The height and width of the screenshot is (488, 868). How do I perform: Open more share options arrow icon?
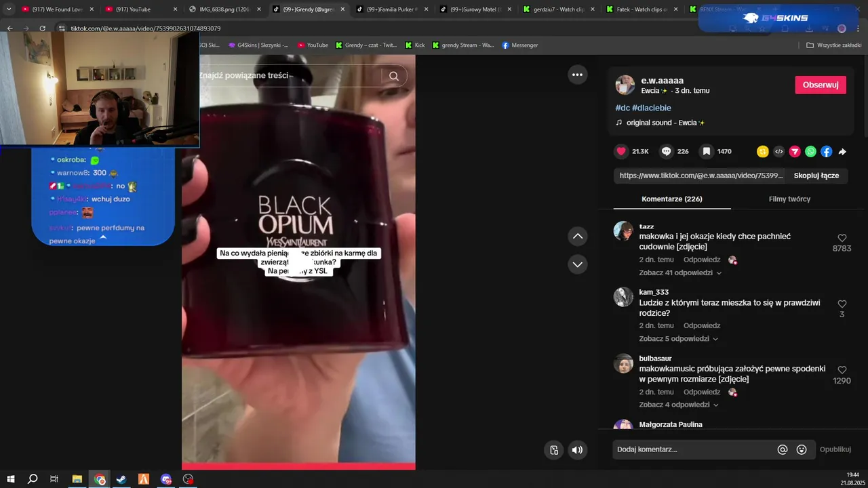842,152
